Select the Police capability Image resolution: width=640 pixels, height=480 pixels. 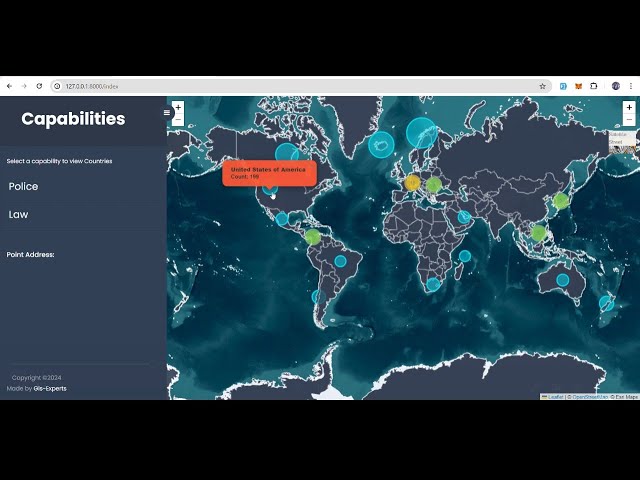23,187
